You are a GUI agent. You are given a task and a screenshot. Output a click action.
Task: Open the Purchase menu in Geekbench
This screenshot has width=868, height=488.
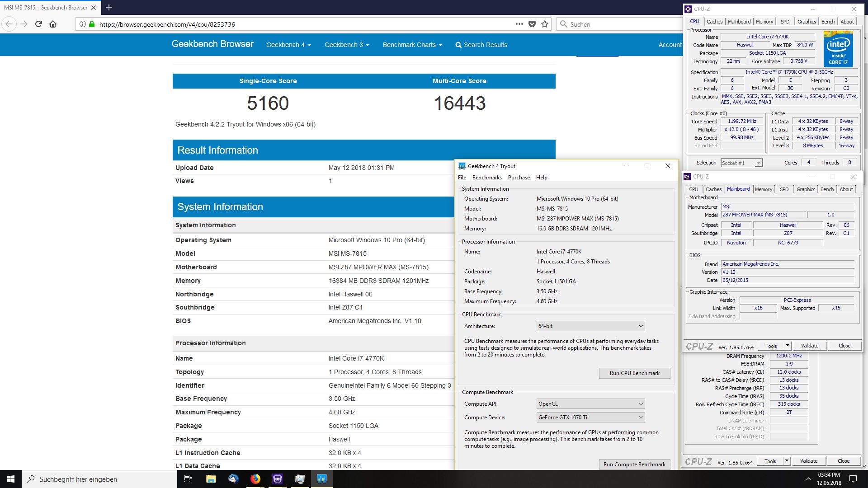(x=519, y=177)
